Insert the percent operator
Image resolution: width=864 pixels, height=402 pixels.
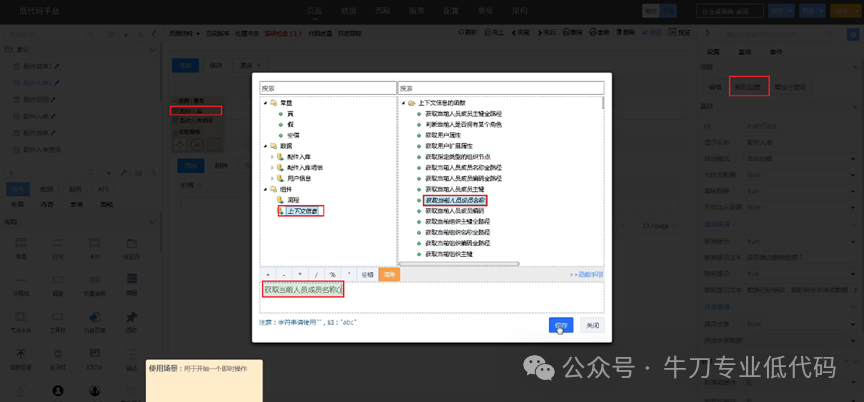tap(333, 274)
